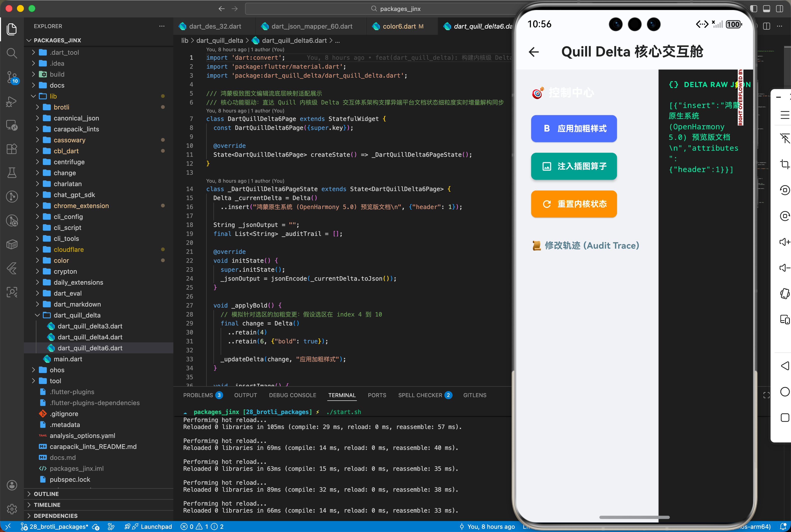Viewport: 791px width, 532px height.
Task: Open the Manage gear settings icon
Action: [x=12, y=509]
